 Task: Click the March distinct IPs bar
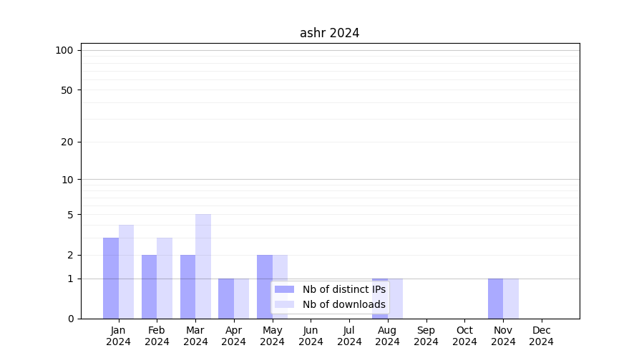pyautogui.click(x=187, y=286)
